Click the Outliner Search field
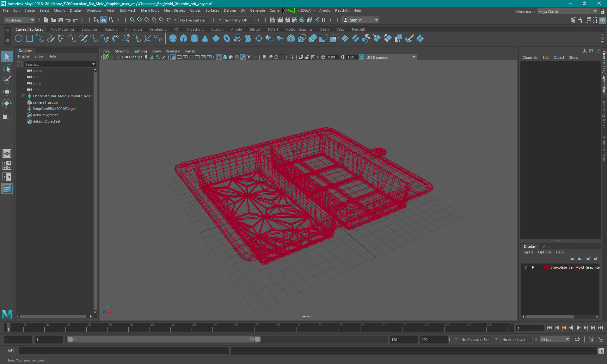The image size is (607, 364). coord(58,64)
